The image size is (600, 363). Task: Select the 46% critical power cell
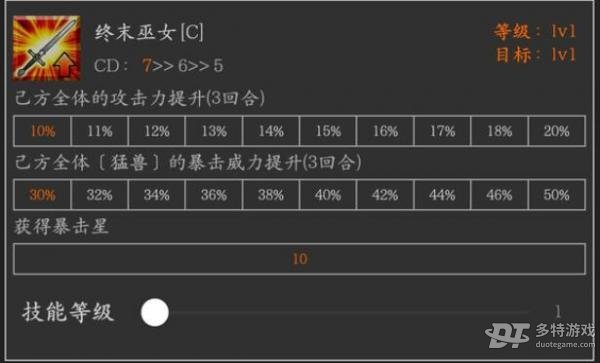pyautogui.click(x=499, y=195)
